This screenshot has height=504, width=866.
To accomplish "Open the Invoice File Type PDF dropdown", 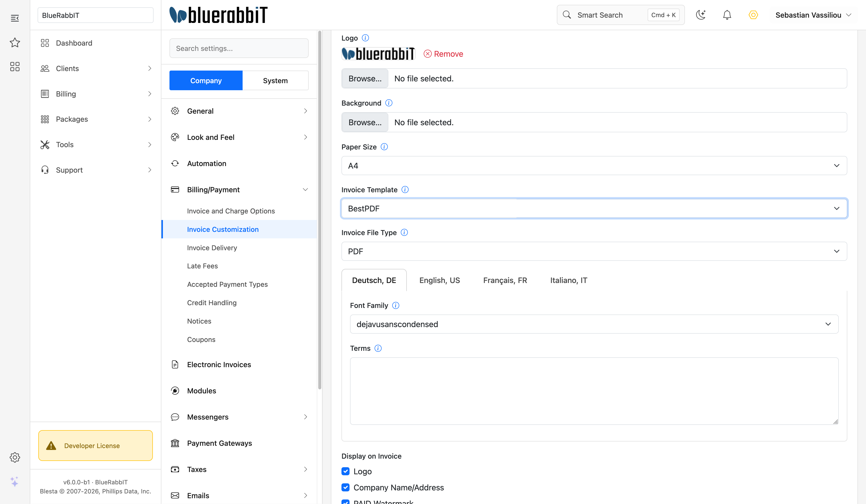I will [x=594, y=251].
